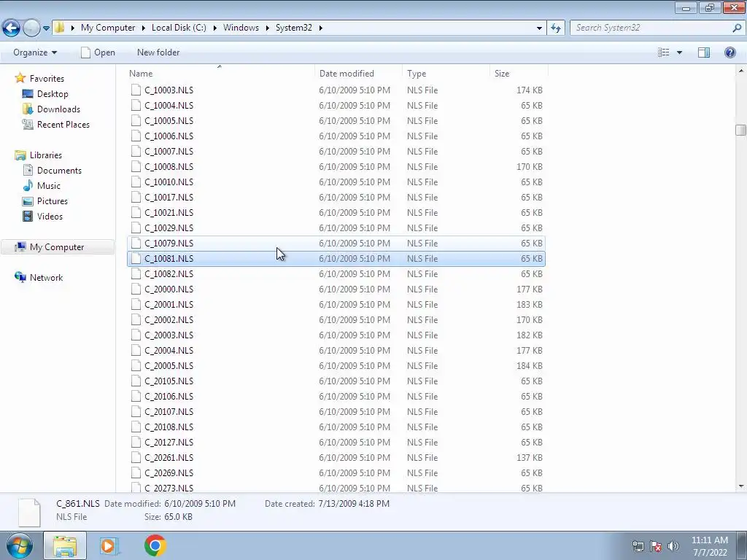Click the folder icon in address bar
The image size is (747, 560).
(x=59, y=28)
